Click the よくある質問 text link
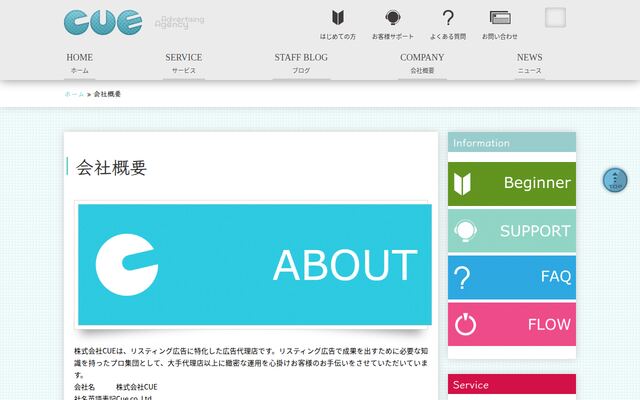 click(448, 36)
